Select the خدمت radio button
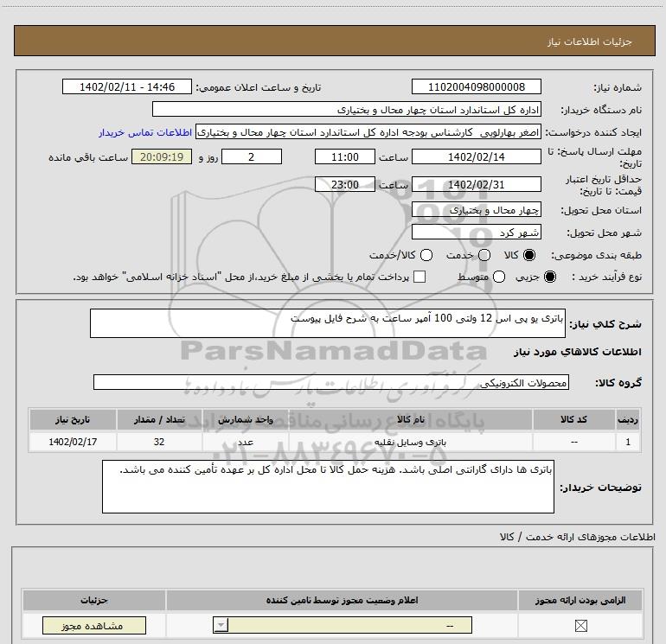The image size is (666, 644). tap(484, 255)
